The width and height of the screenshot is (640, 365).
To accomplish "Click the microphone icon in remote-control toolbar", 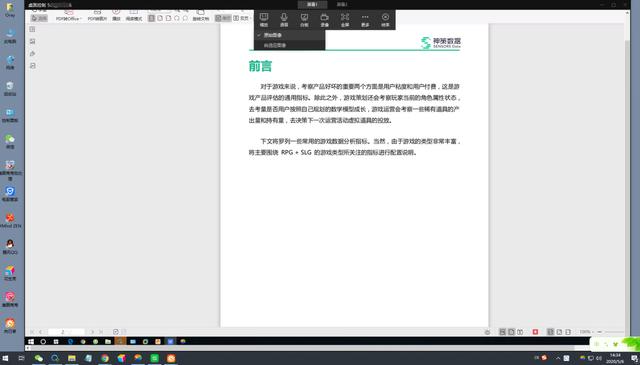I will 284,19.
